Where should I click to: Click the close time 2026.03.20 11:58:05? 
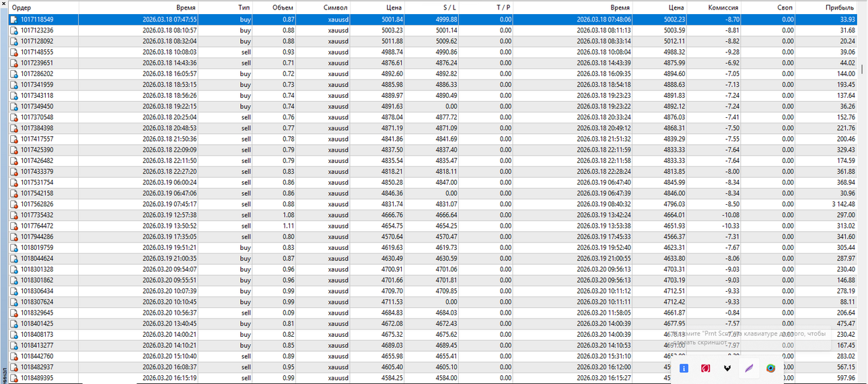point(604,313)
